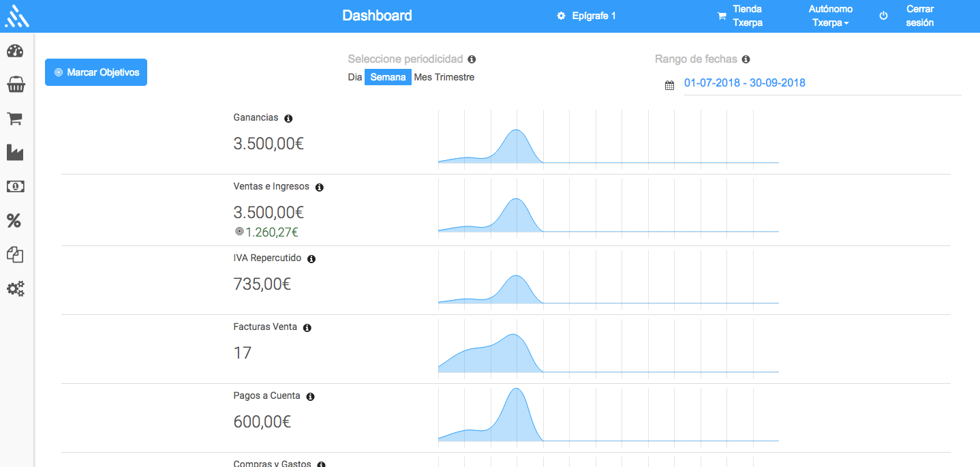
Task: Open the settings gears sidebar icon
Action: (x=16, y=289)
